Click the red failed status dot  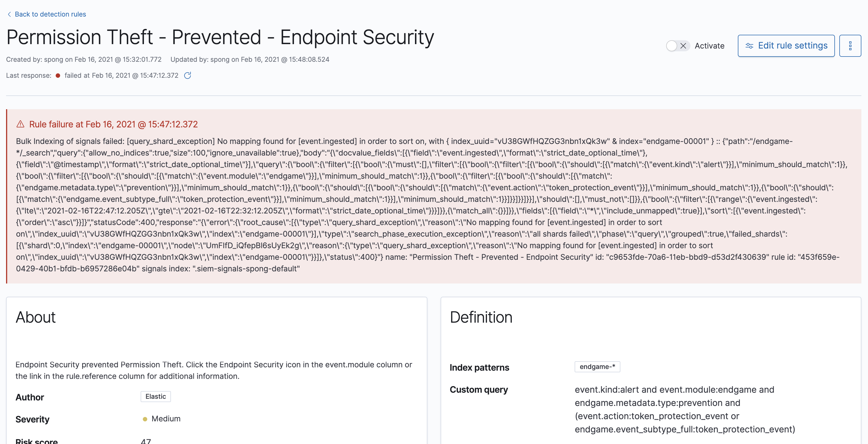pyautogui.click(x=58, y=76)
